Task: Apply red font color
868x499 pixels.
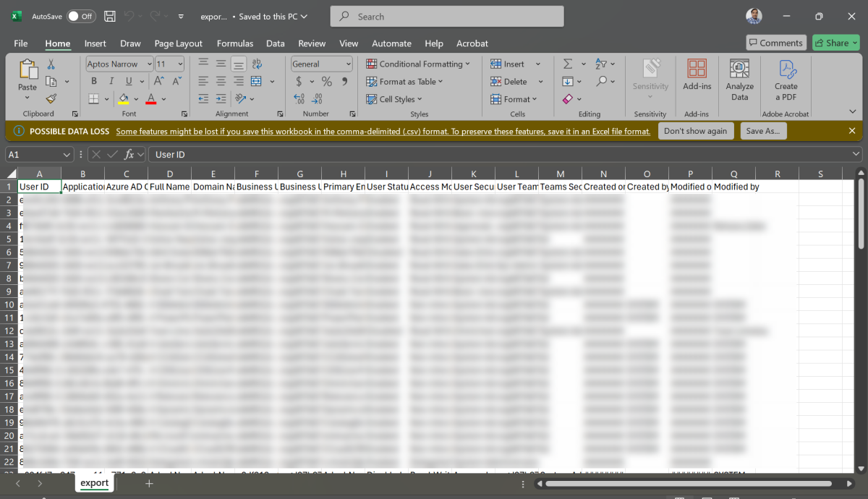Action: point(151,99)
